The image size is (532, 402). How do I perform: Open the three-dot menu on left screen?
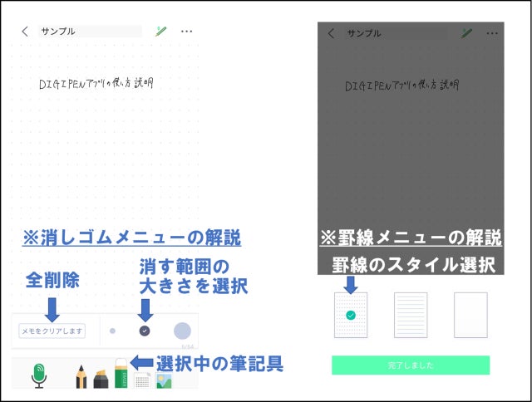pyautogui.click(x=186, y=32)
